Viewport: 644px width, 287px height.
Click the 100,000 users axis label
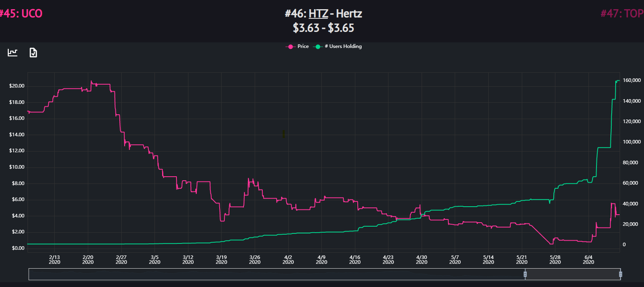632,142
